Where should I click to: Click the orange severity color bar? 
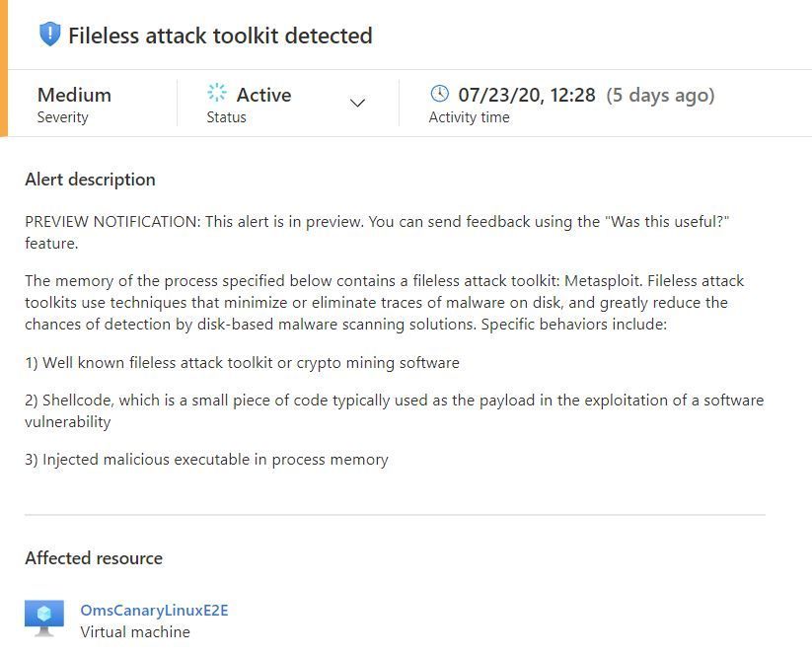[4, 68]
